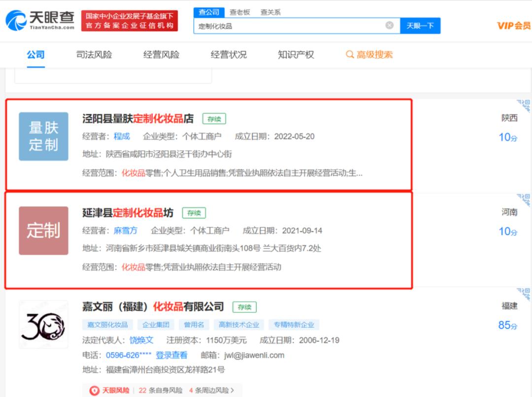The height and width of the screenshot is (397, 532).
Task: Open company 延津县定制化妆品坊
Action: tap(128, 213)
